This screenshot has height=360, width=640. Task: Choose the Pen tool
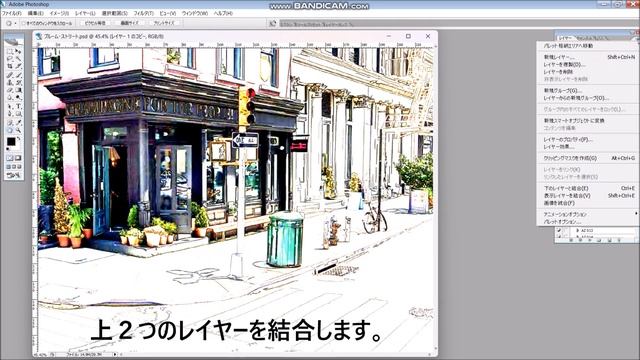click(10, 114)
